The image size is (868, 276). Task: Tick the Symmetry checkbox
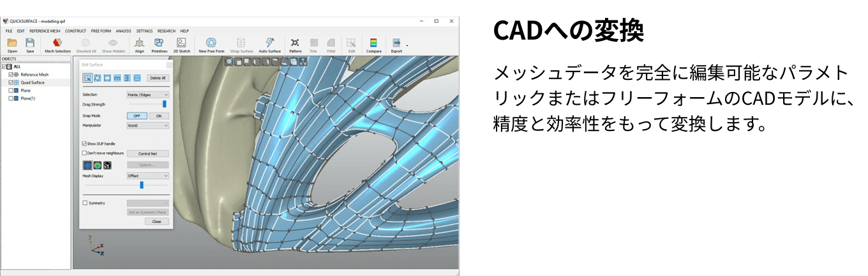coord(85,203)
